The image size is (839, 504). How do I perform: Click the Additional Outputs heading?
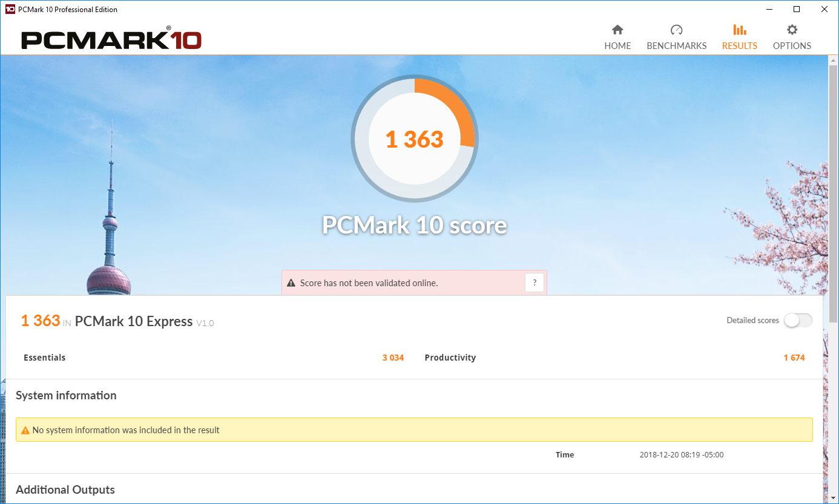tap(65, 490)
